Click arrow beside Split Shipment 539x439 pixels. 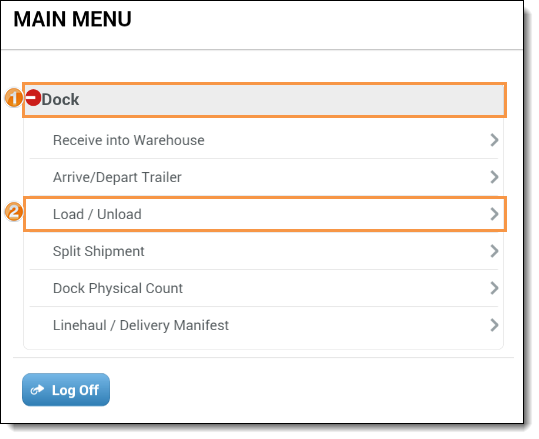coord(494,251)
